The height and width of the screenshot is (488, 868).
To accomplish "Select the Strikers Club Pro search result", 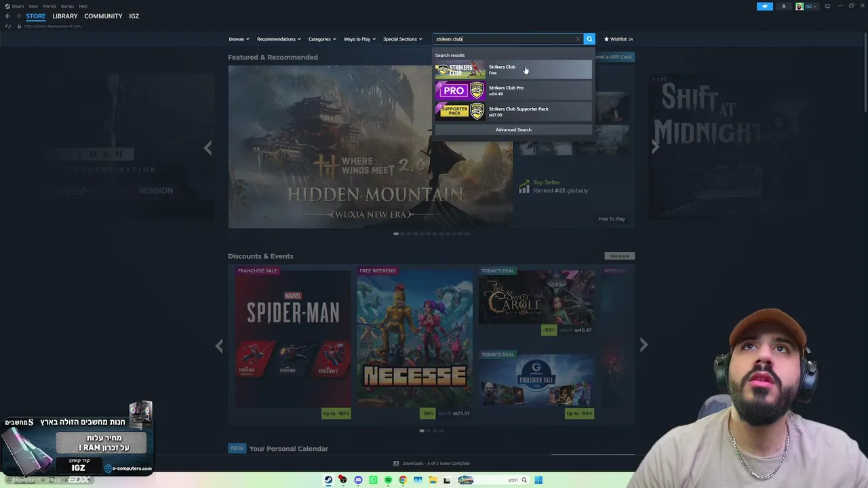I will tap(513, 91).
